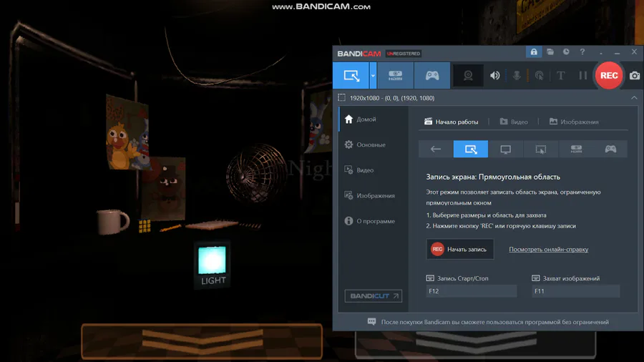The width and height of the screenshot is (644, 362).
Task: Switch to the Изображения tab at top
Action: click(x=574, y=122)
